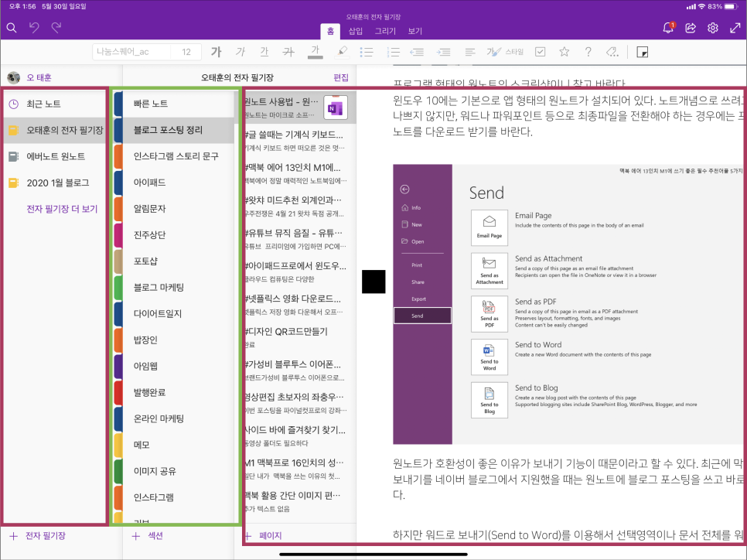Open paragraph alignment icon

click(x=469, y=52)
